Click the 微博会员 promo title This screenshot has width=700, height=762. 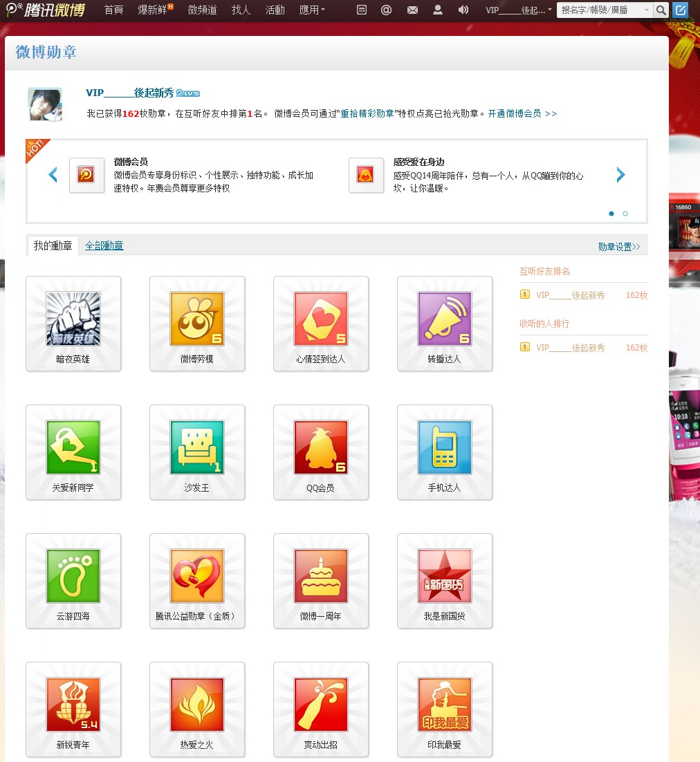[x=131, y=161]
